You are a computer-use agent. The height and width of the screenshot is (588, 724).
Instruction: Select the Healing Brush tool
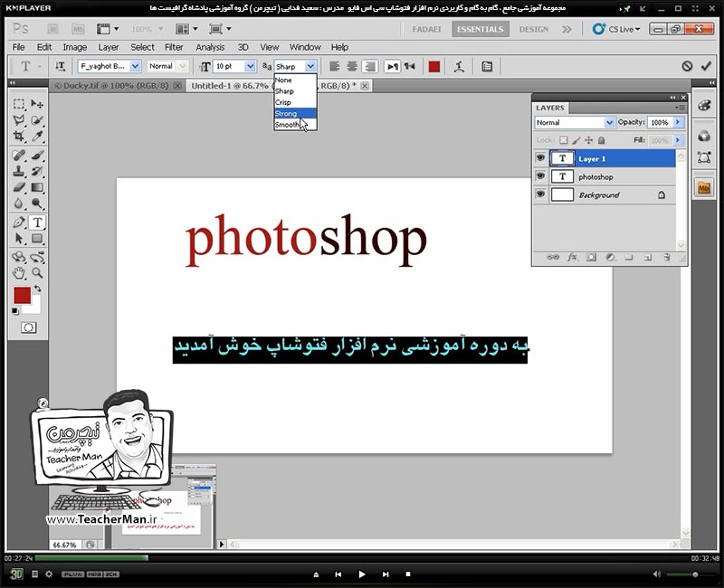19,155
